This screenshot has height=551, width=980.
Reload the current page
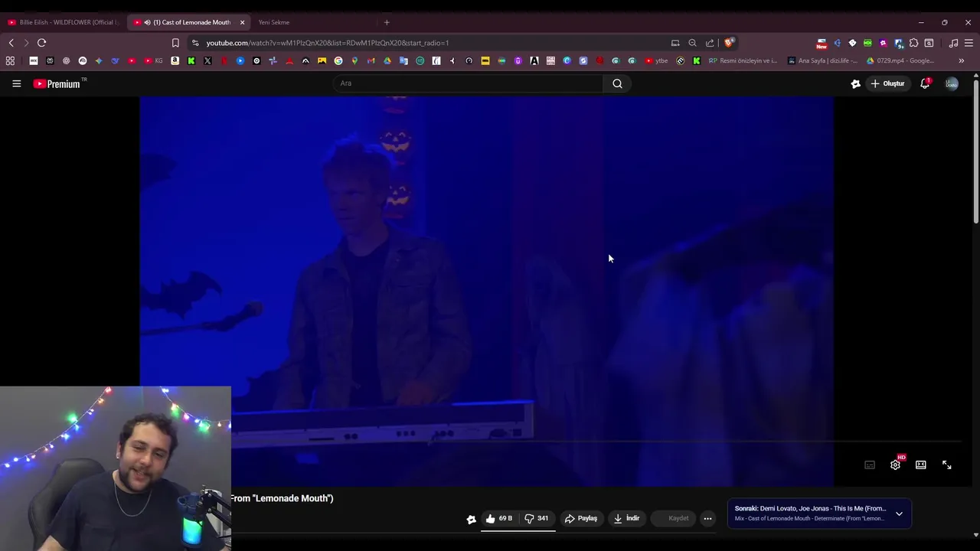coord(41,43)
